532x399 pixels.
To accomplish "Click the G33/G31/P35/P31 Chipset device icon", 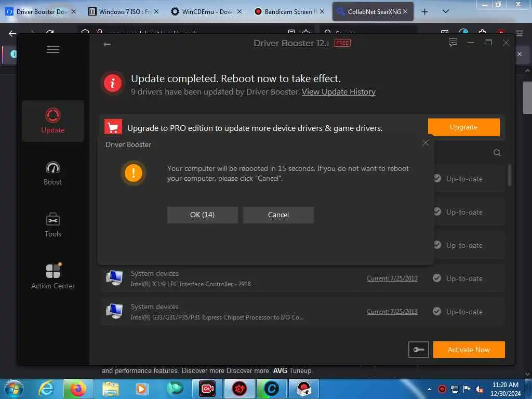I will [x=114, y=311].
